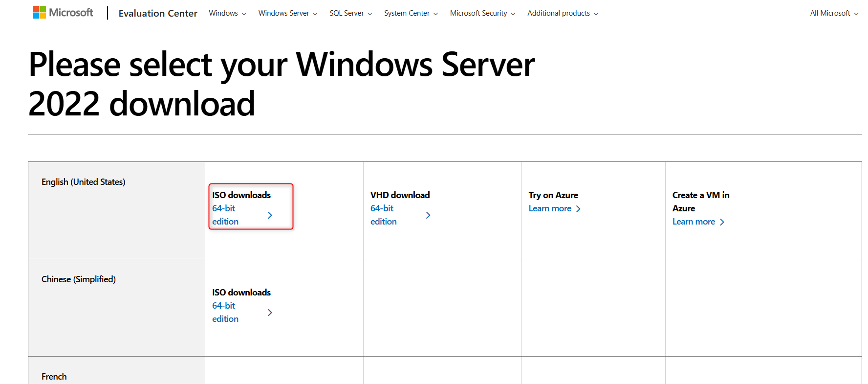
Task: Open Create a VM in Azure Learn more link
Action: pos(698,222)
